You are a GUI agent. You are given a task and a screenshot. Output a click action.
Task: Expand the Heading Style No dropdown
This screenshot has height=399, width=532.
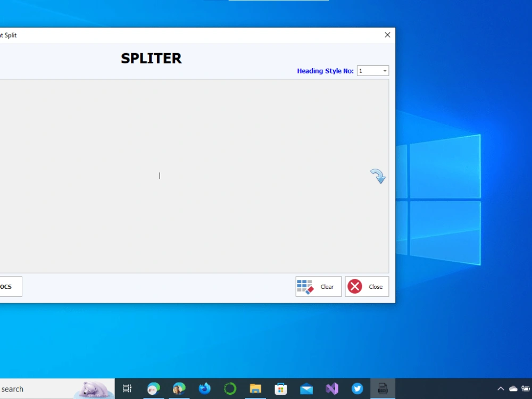click(x=384, y=70)
